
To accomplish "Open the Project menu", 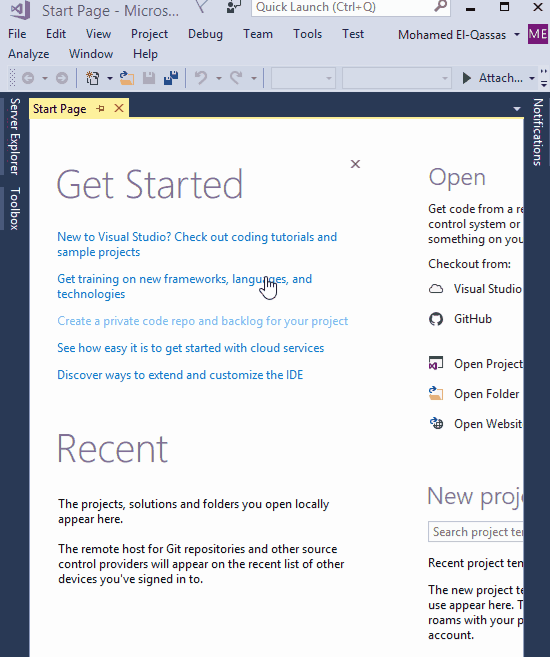I will coord(150,34).
